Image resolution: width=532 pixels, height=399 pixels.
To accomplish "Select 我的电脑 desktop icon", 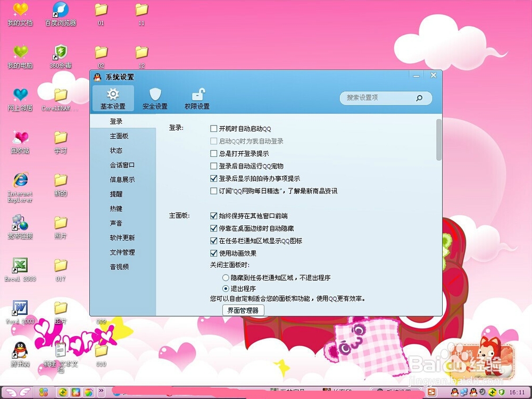I will 20,57.
